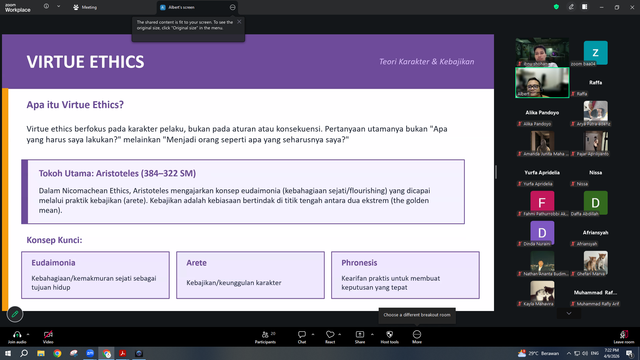Click the weather widget showing 29°C
640x360 pixels.
538,353
